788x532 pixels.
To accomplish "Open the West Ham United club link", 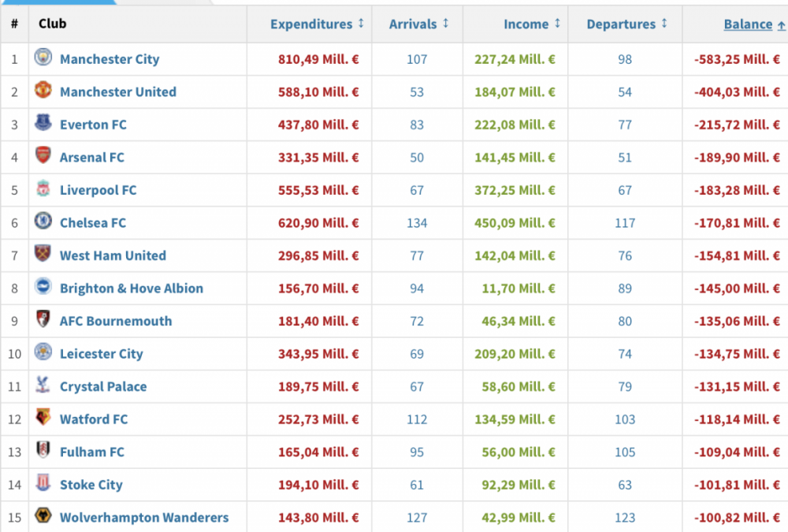I will [113, 256].
